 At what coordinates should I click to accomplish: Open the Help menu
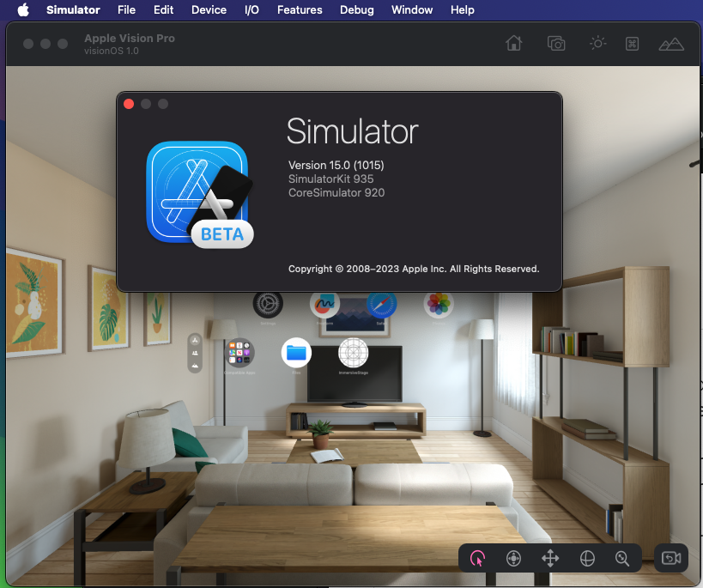point(463,9)
